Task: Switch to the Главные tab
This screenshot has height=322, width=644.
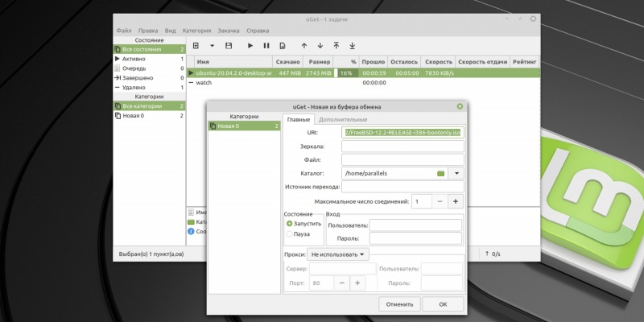Action: point(298,119)
